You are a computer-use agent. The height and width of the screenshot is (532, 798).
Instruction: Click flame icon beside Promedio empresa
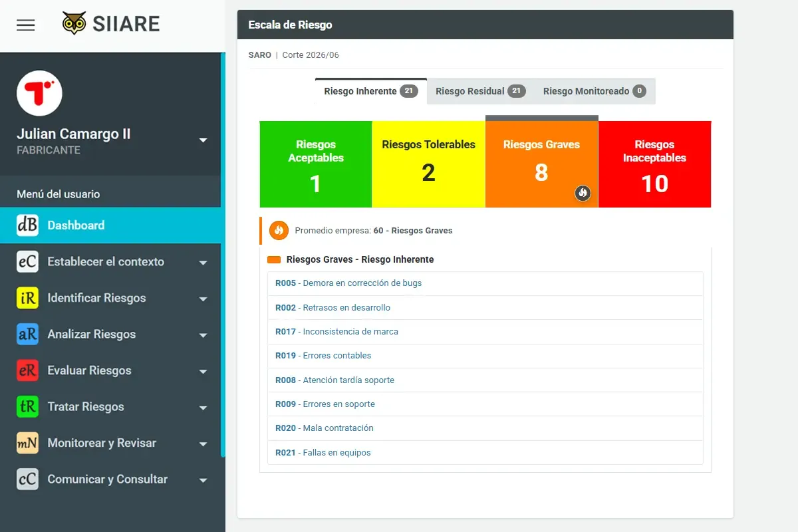point(279,230)
